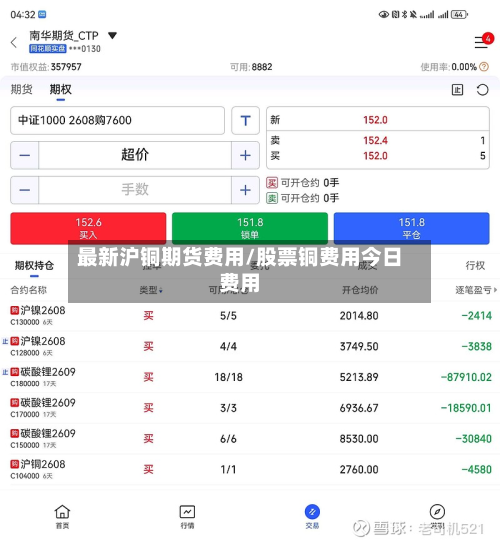This screenshot has height=544, width=500.
Task: Select the 碳酸锂2609 C170000 position row
Action: (250, 408)
